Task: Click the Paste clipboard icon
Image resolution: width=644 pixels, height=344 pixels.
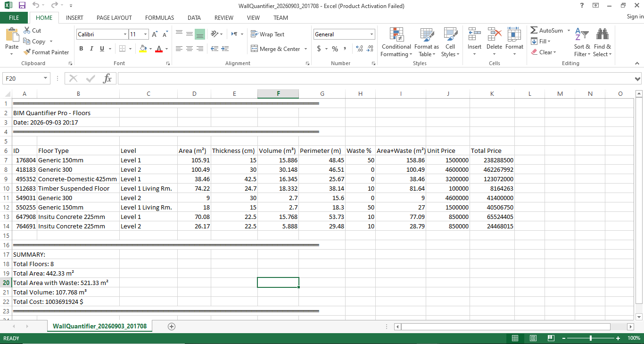Action: pos(12,35)
